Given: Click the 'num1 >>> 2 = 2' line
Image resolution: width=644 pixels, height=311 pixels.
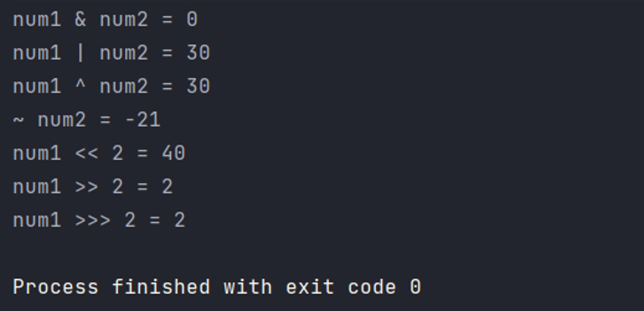Looking at the screenshot, I should 99,220.
